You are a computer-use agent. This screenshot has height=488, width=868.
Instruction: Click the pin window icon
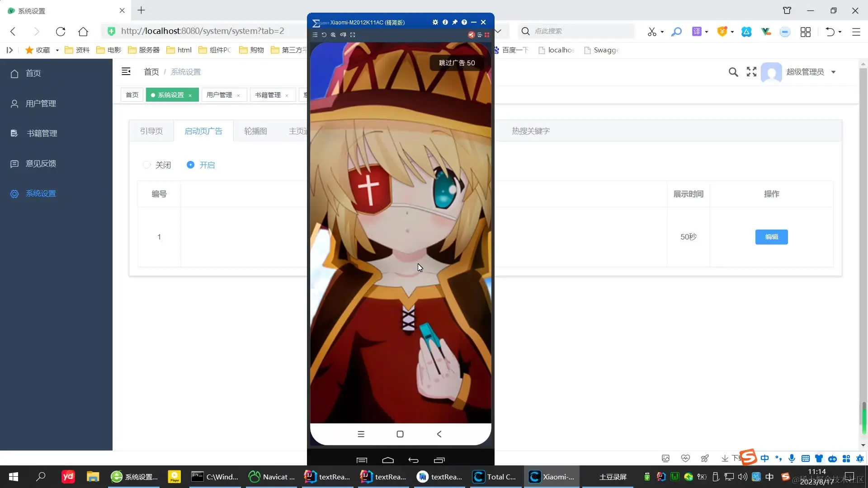point(455,22)
